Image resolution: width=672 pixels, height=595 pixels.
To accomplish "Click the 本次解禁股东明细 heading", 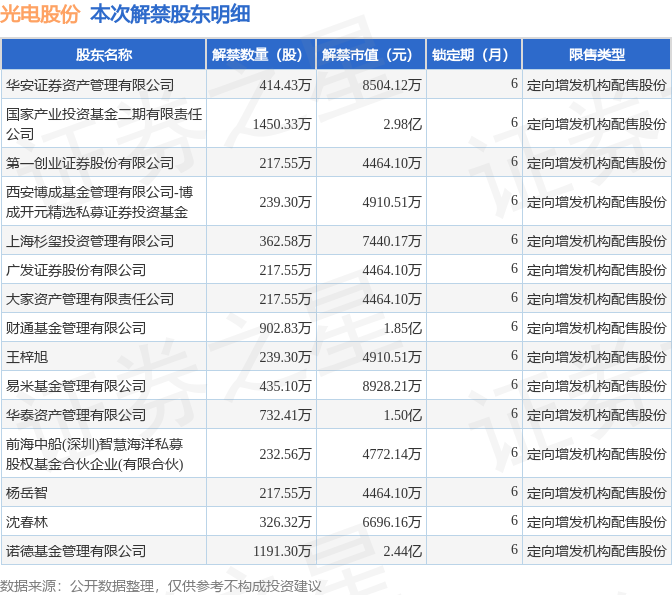I will (x=170, y=14).
